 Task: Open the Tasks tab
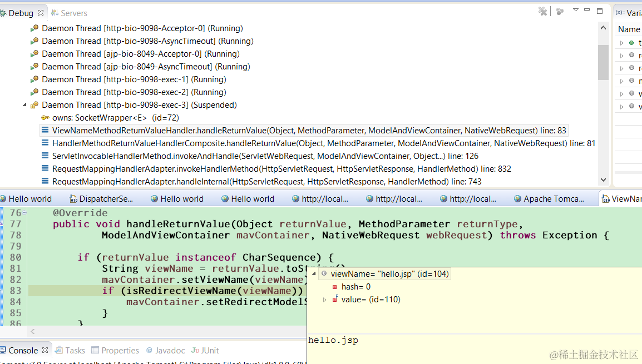(70, 351)
